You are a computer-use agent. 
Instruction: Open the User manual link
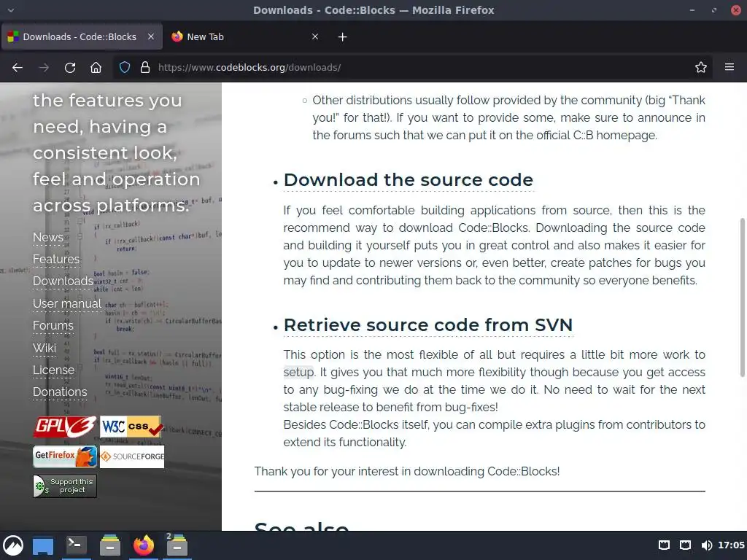pyautogui.click(x=67, y=303)
